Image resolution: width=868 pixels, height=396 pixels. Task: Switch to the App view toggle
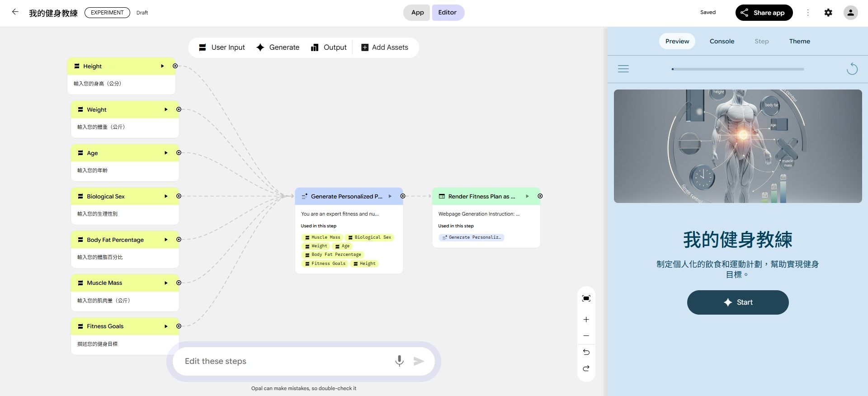[x=417, y=13]
